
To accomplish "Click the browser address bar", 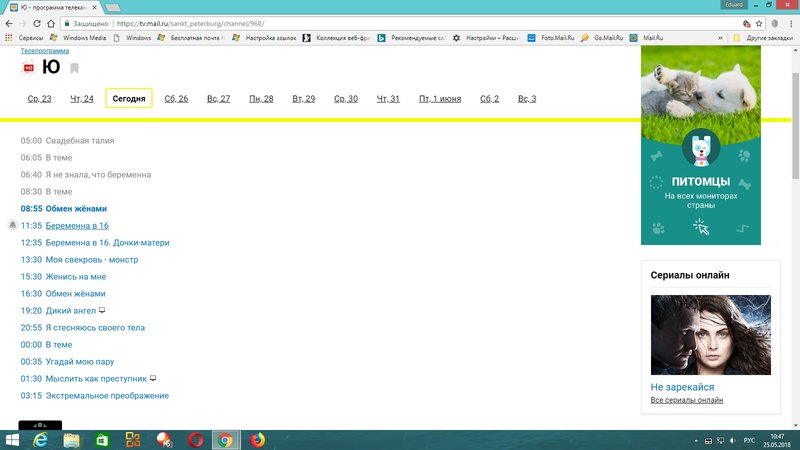I will point(400,22).
